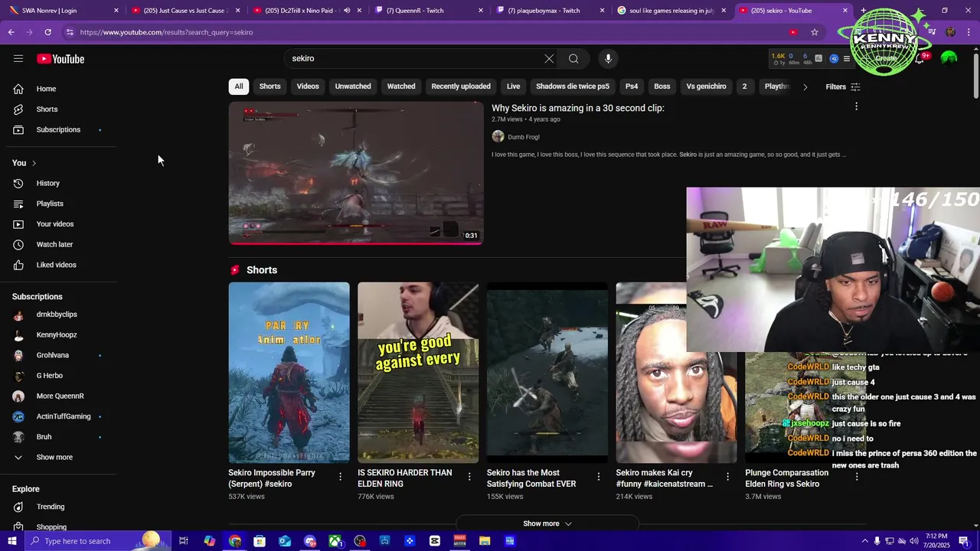The image size is (980, 551).
Task: Select the Live filter chip
Action: (514, 86)
